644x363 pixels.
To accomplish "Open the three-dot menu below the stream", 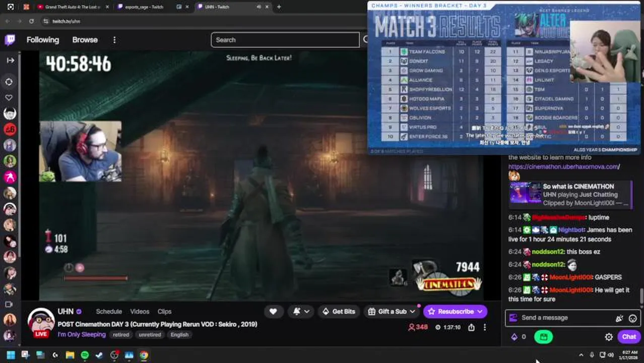I will [x=485, y=327].
